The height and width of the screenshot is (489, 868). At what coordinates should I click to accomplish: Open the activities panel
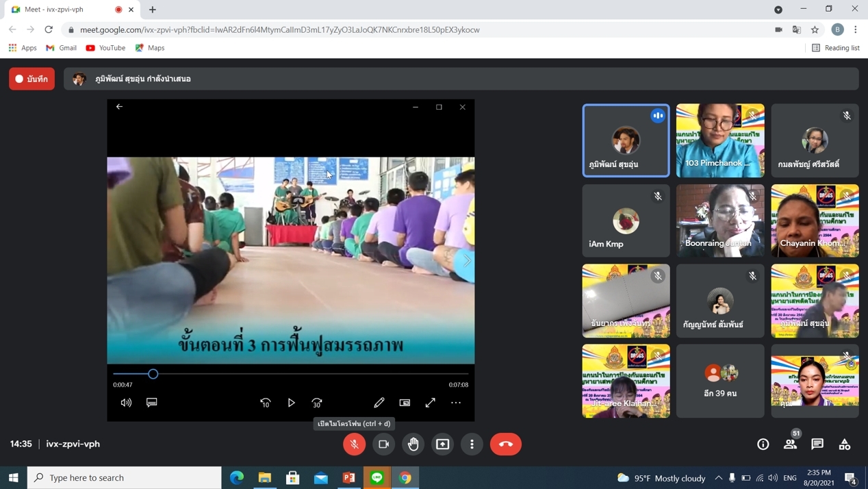coord(845,444)
